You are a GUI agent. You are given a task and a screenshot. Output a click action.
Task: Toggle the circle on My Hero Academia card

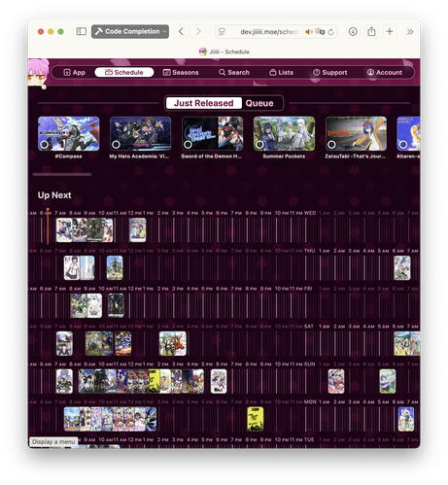tap(116, 145)
